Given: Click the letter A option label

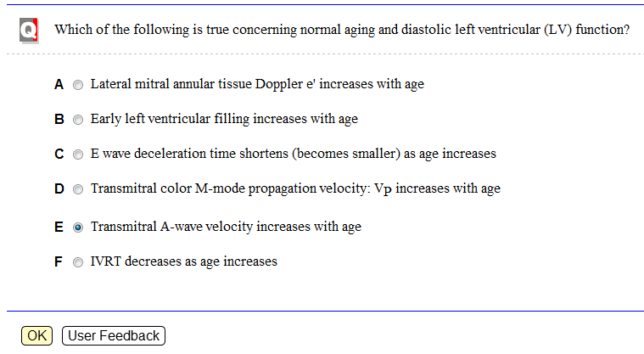Looking at the screenshot, I should click(x=59, y=85).
